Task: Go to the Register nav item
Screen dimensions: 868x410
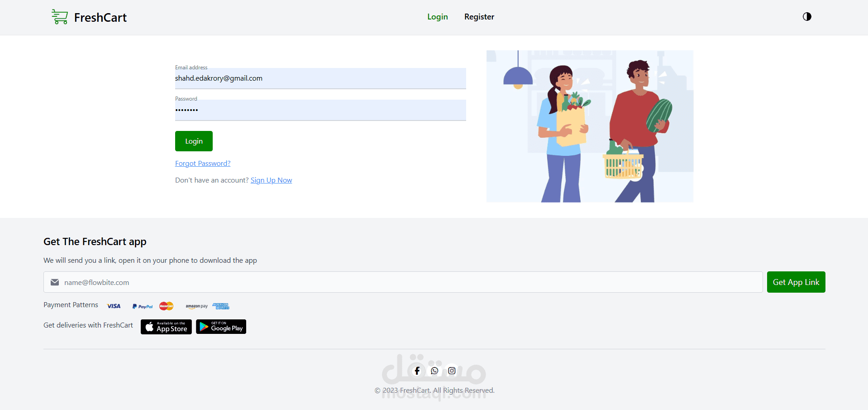Action: (479, 17)
